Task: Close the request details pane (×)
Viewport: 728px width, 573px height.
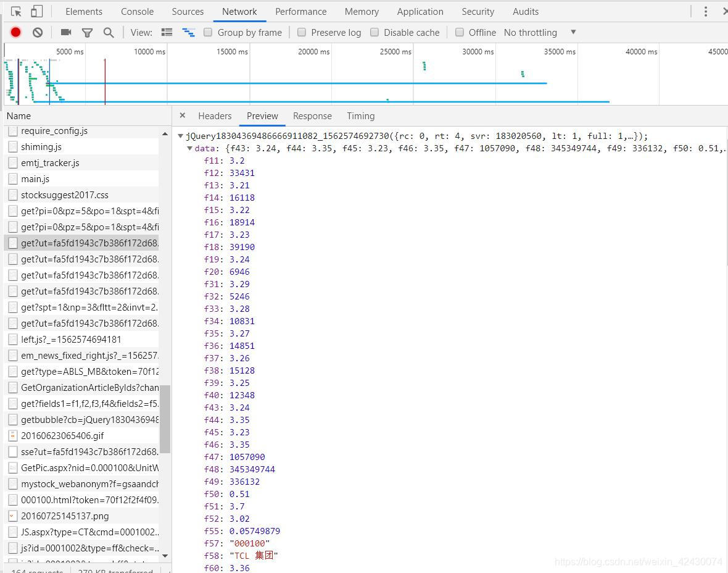Action: point(183,115)
